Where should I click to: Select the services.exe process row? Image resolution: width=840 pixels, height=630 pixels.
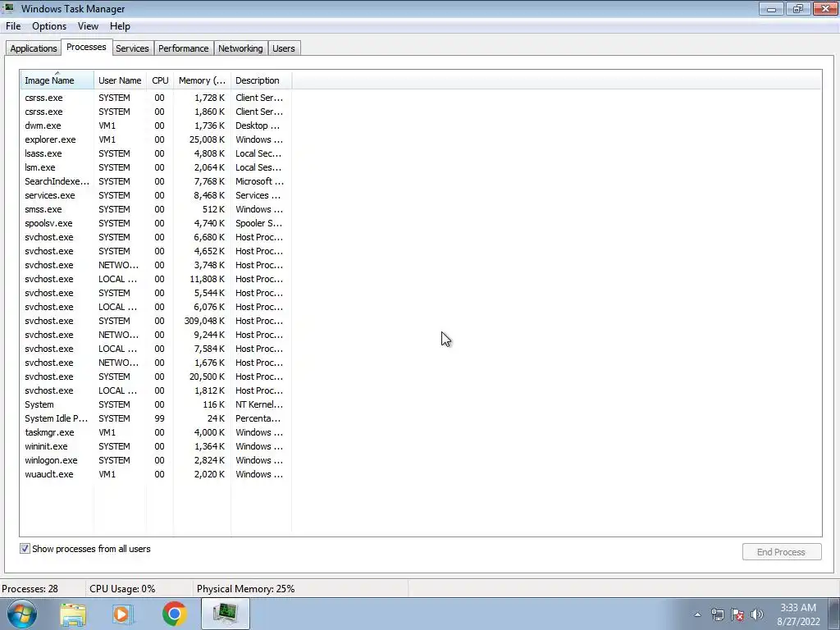[x=156, y=195]
